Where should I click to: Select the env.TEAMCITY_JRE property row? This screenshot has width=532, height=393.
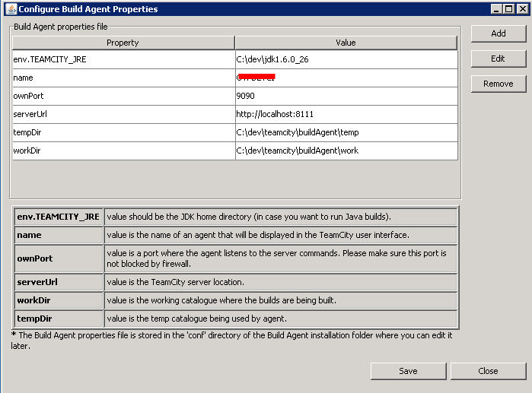point(123,59)
